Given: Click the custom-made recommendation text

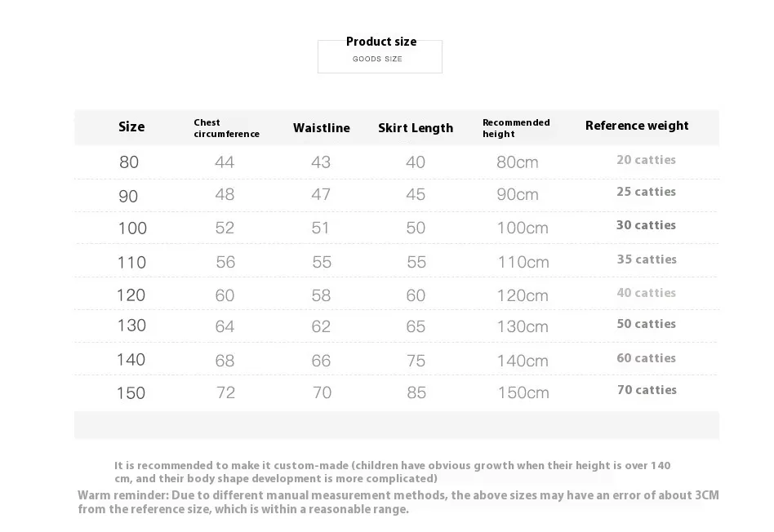Looking at the screenshot, I should pos(392,472).
